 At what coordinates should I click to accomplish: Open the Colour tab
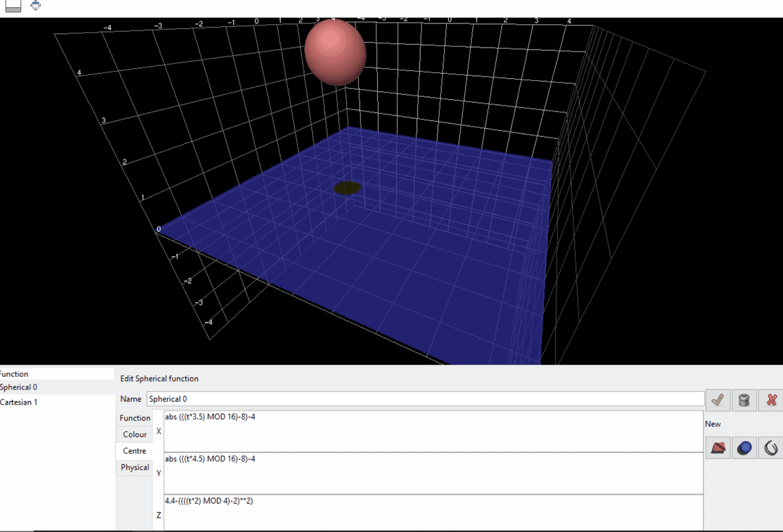coord(135,434)
